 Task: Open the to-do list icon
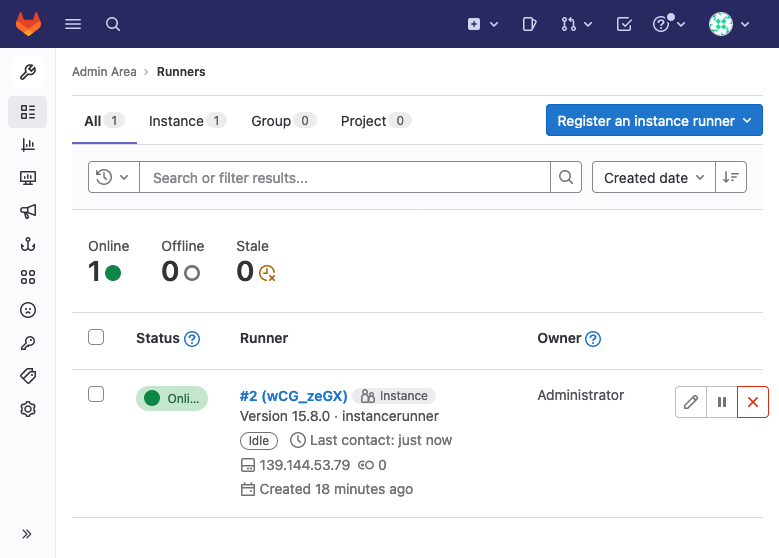624,24
